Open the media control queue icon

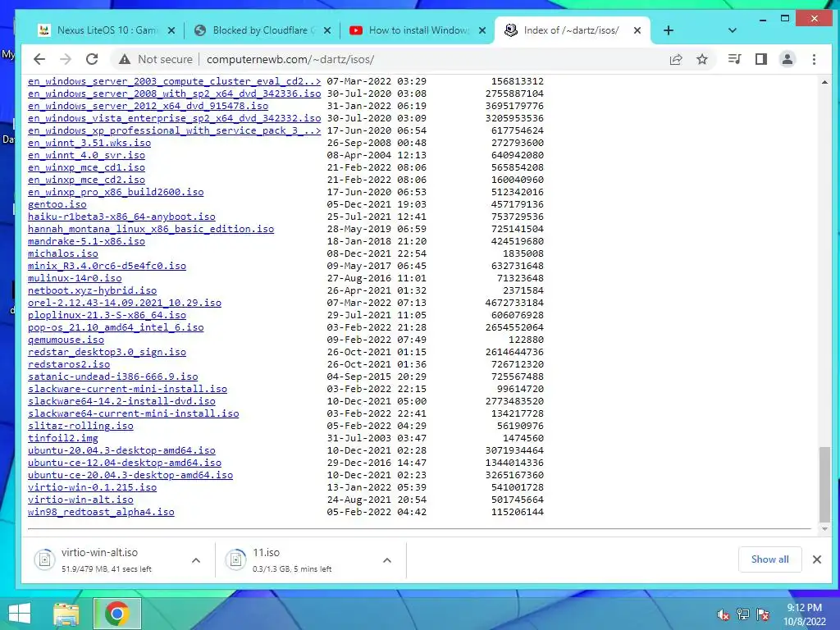tap(734, 59)
